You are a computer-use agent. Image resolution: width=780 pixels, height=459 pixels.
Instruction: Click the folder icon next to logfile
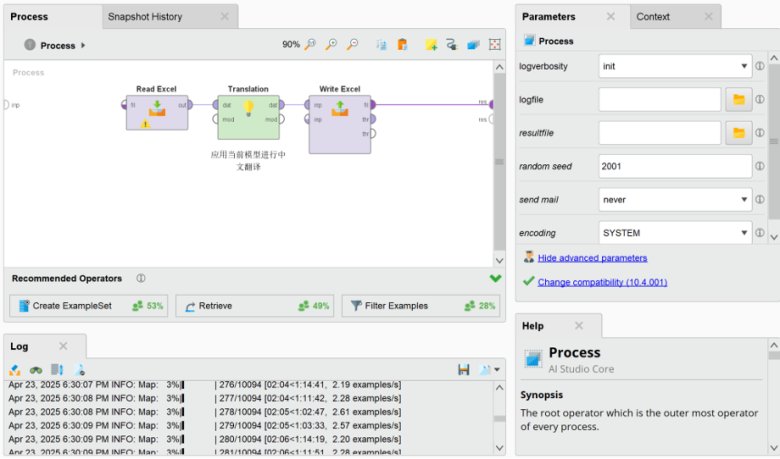[x=738, y=100]
